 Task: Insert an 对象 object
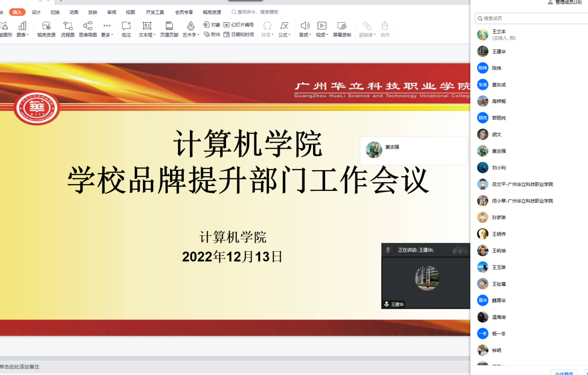212,25
